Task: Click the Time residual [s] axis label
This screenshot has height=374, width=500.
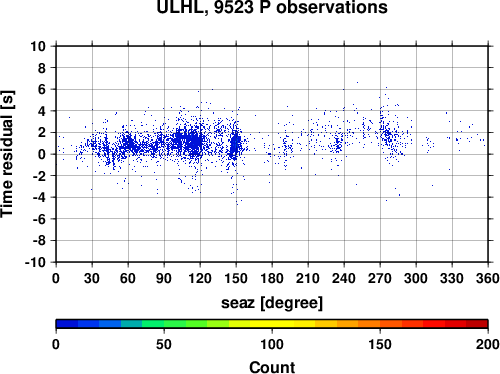Action: coord(7,154)
